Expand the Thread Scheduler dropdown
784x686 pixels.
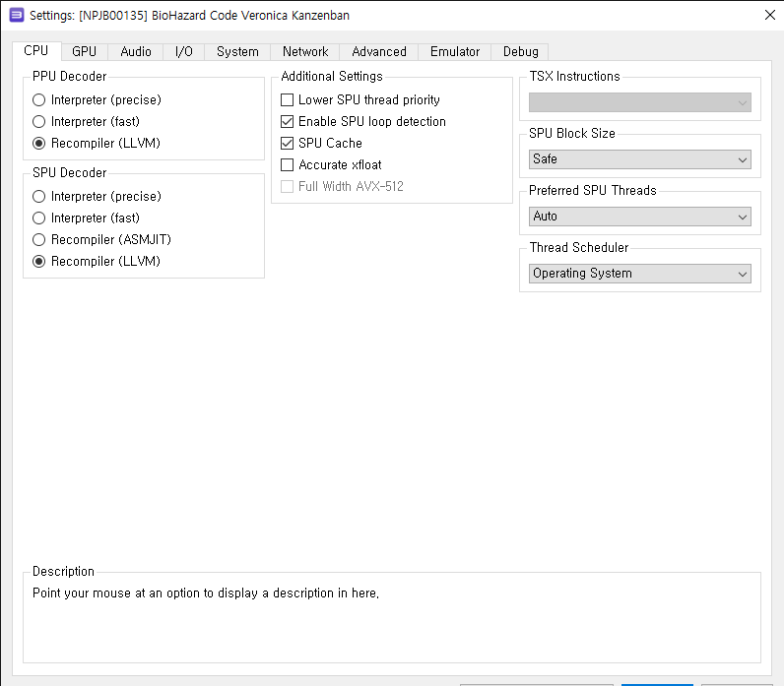[x=639, y=274]
